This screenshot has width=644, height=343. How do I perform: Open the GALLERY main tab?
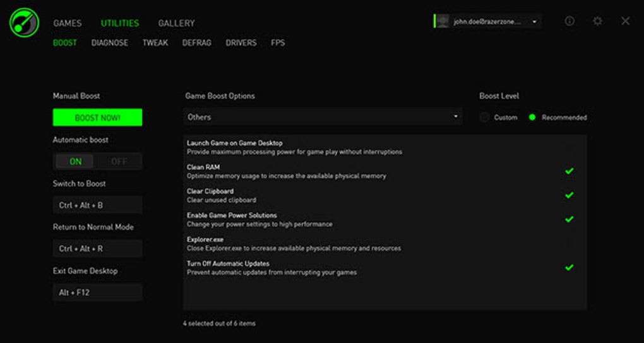[177, 23]
